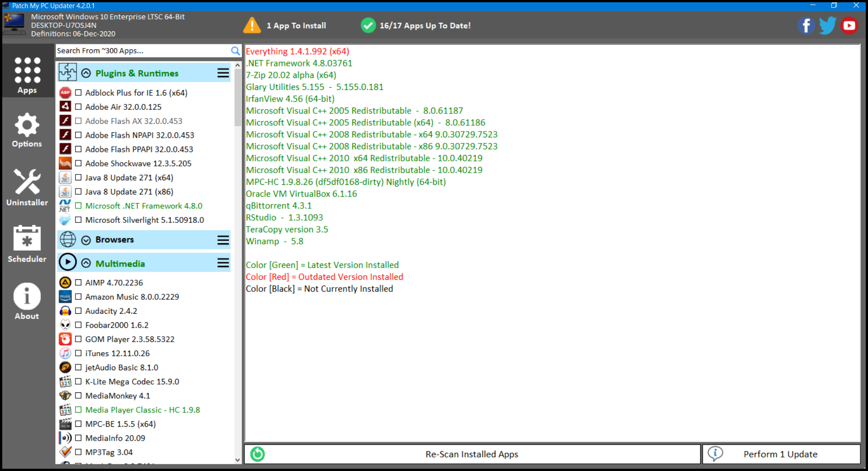Click 16/17 Apps Up To Date status

(416, 25)
